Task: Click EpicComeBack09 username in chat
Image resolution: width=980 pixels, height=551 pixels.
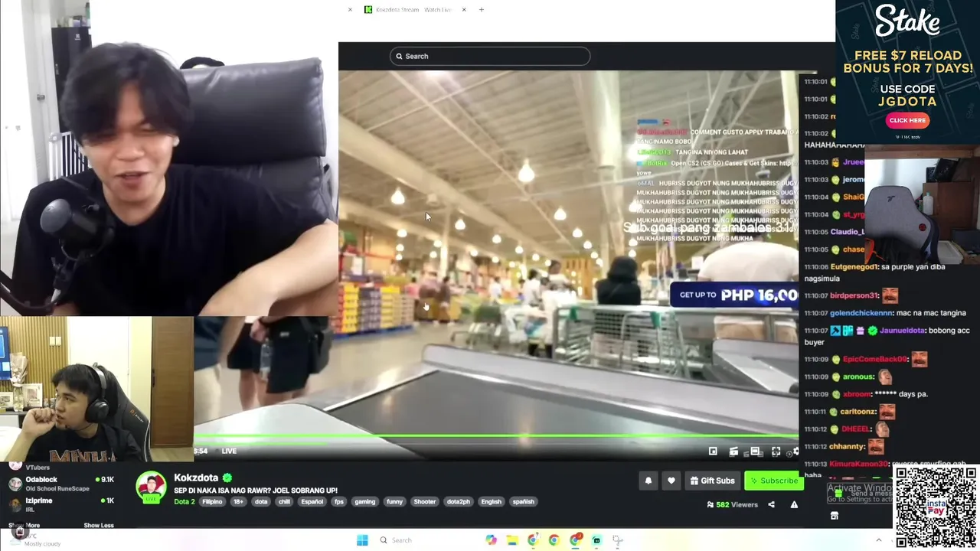Action: (874, 359)
